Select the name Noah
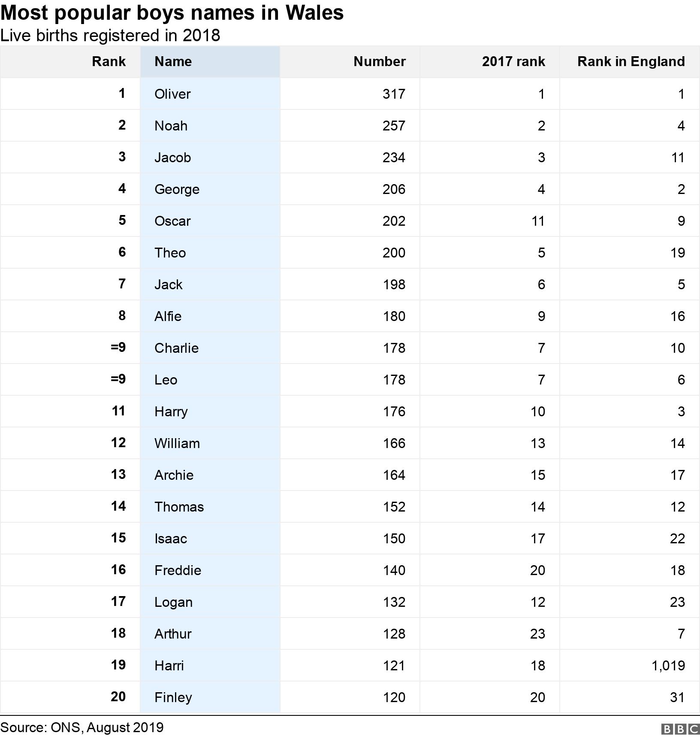 click(171, 125)
